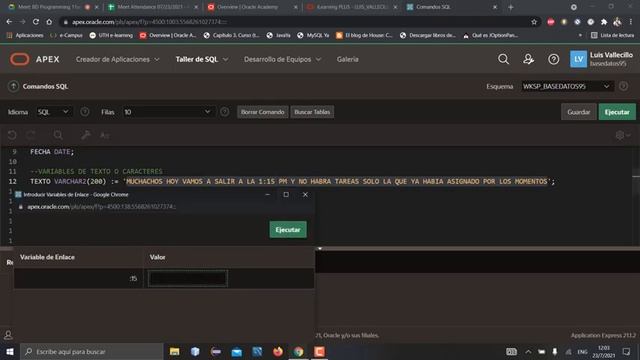The width and height of the screenshot is (640, 360).
Task: Click the help icon next to Filas
Action: pos(224,111)
